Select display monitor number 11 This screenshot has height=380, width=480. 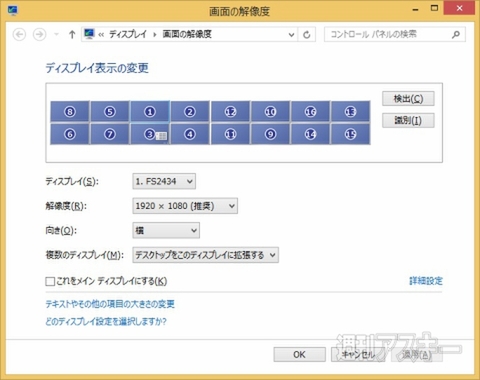[230, 134]
